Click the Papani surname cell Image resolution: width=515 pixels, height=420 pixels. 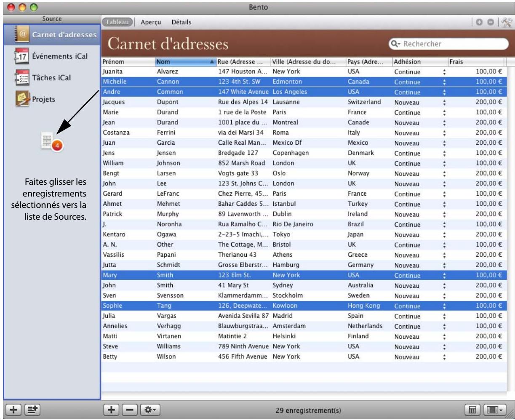tap(166, 255)
